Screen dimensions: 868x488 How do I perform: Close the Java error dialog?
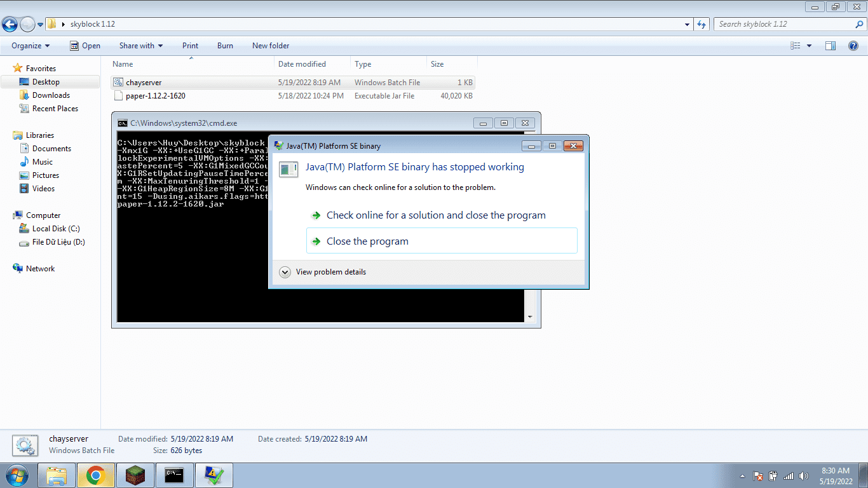pos(573,146)
